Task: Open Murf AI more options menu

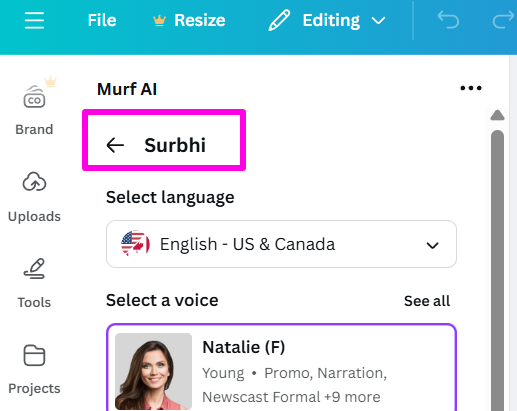Action: click(x=471, y=88)
